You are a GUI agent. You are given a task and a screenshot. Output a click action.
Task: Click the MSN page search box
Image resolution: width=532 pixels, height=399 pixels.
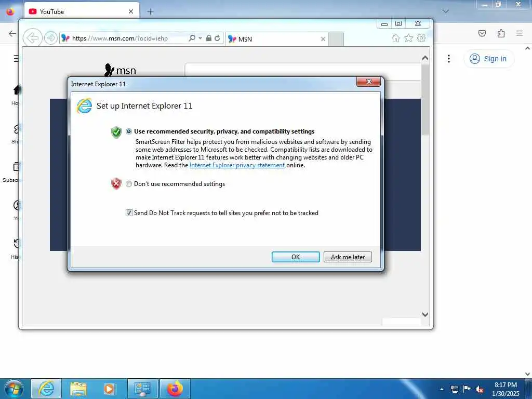click(303, 70)
